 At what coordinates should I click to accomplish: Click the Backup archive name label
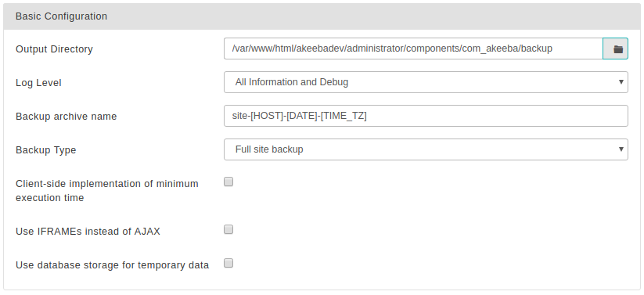pyautogui.click(x=67, y=117)
